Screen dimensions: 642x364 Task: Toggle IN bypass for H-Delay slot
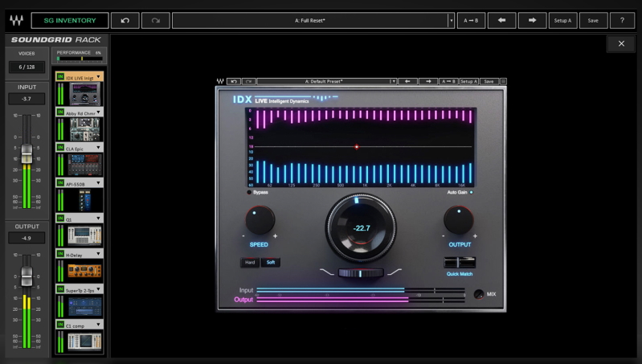pos(60,253)
